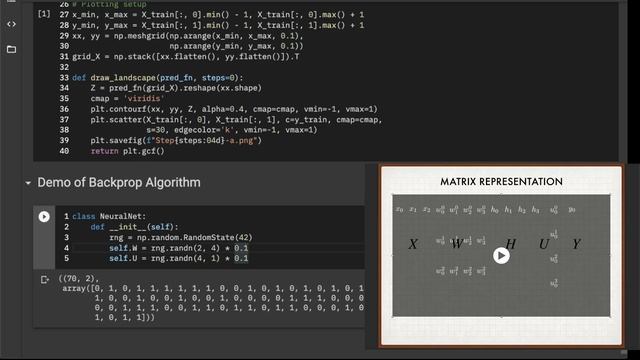Image resolution: width=640 pixels, height=360 pixels.
Task: Open the Files folder sidebar icon
Action: (x=11, y=49)
